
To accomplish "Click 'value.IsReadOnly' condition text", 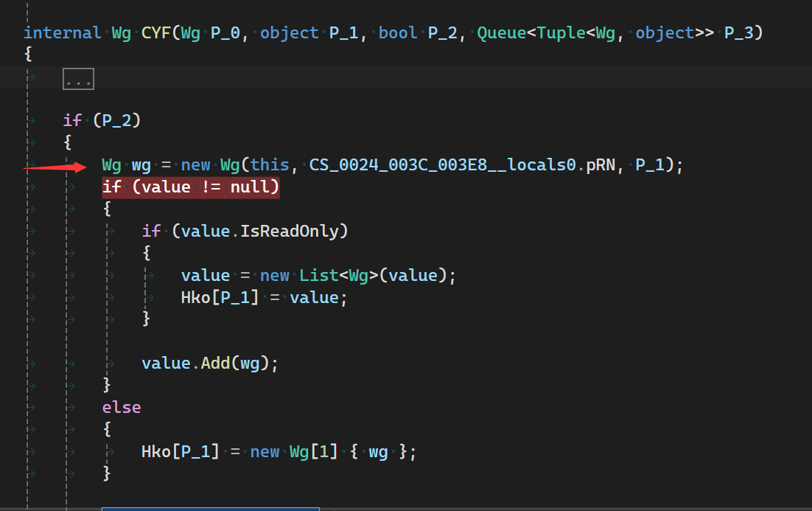I will pyautogui.click(x=259, y=231).
